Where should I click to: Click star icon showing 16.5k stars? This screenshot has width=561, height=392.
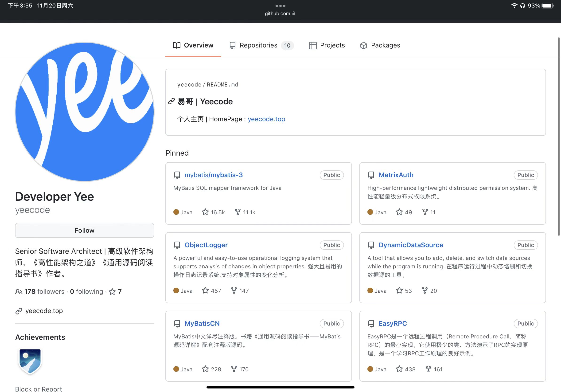point(205,212)
